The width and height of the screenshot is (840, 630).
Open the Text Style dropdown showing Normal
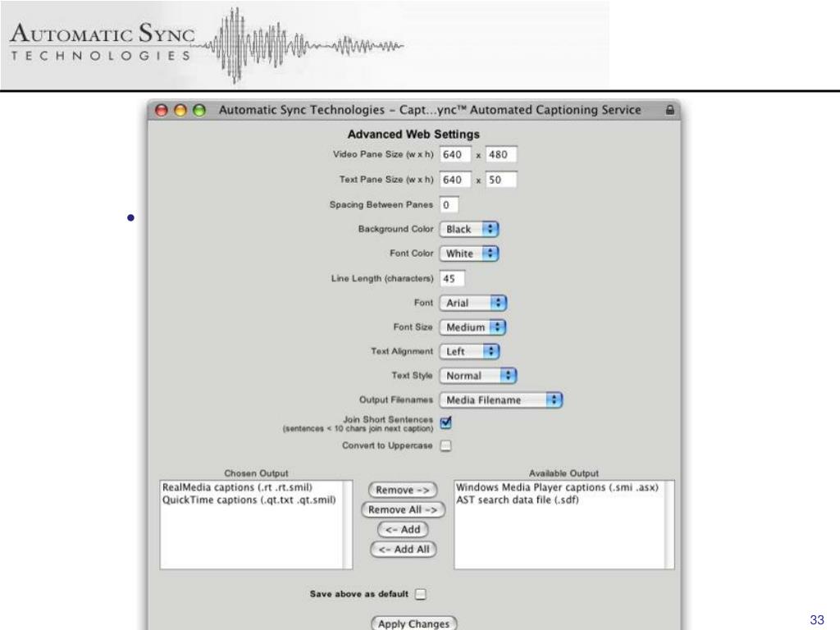(478, 376)
